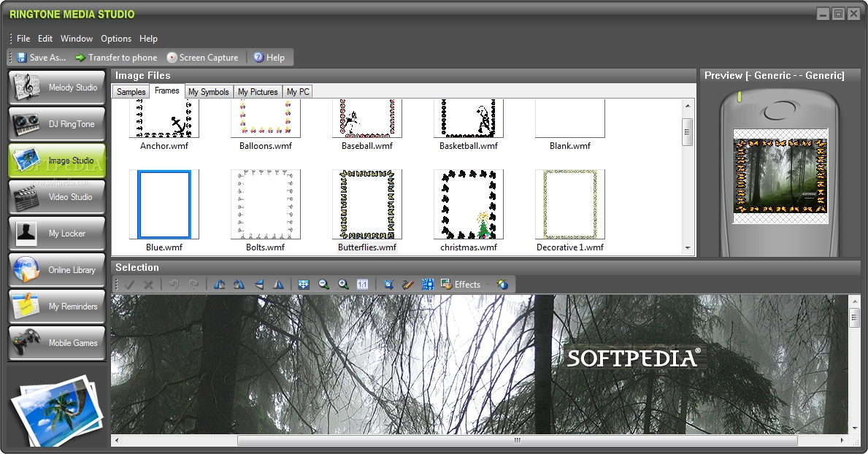
Task: Open the DJ RingTone section
Action: [x=56, y=124]
